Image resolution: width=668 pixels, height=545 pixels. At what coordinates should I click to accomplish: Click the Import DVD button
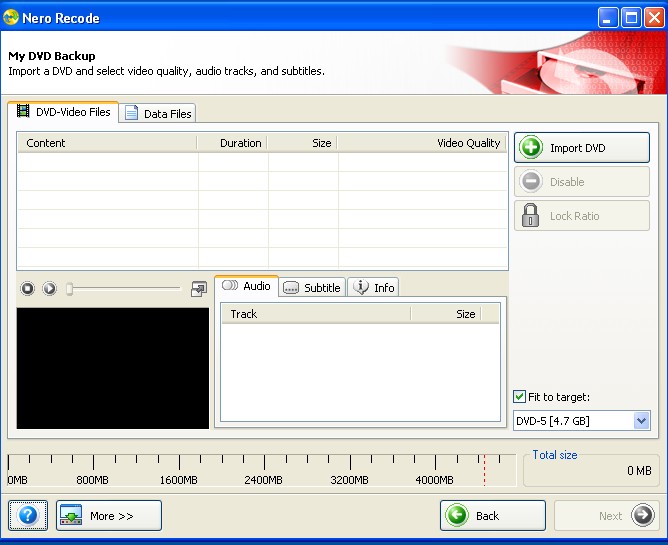point(582,147)
